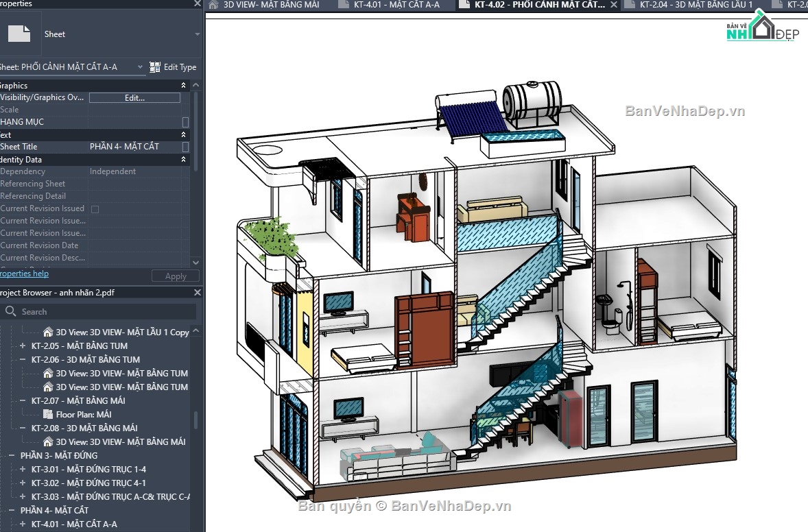Open the Sheet type selector dropdown
Screen dimensions: 808x532
197,34
